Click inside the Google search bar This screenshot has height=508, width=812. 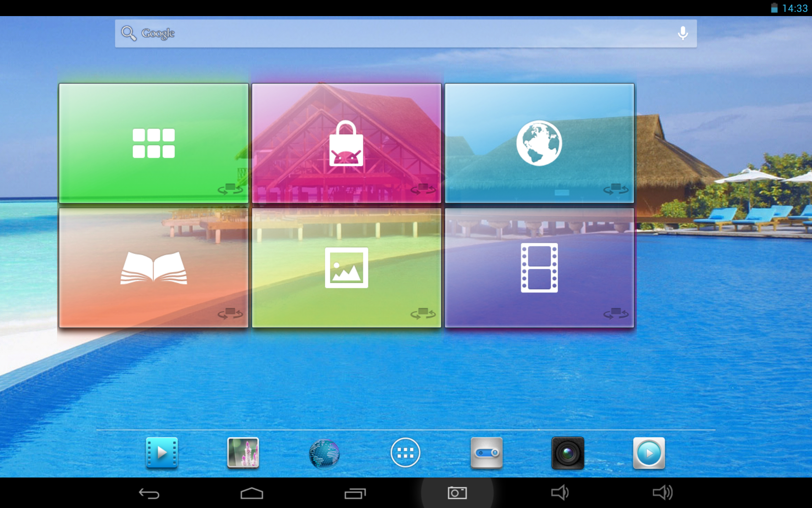point(406,33)
